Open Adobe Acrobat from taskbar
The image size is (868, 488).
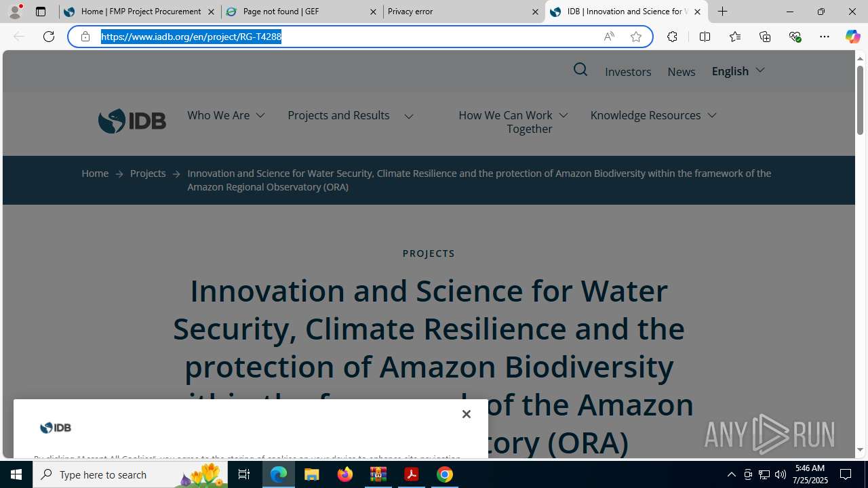412,474
